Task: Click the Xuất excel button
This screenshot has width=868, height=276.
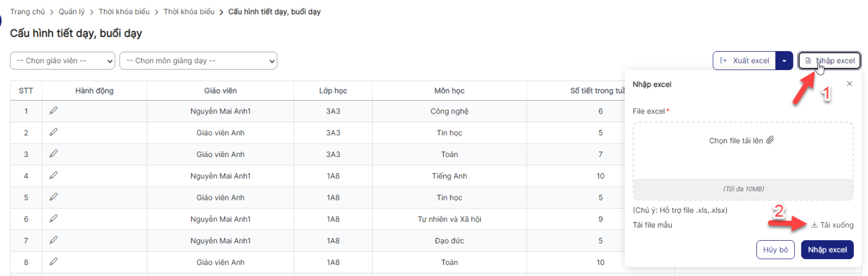Action: click(744, 61)
